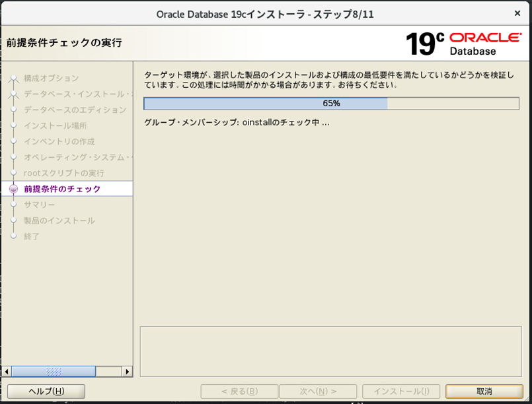Click the left arrow of the horizontal scrollbar
This screenshot has width=532, height=404.
pos(6,371)
